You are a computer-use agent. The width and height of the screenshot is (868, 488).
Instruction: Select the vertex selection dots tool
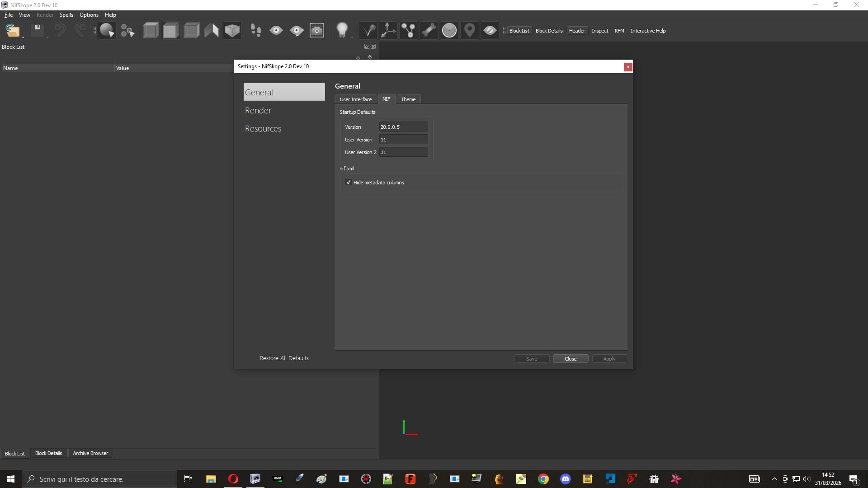tap(128, 31)
